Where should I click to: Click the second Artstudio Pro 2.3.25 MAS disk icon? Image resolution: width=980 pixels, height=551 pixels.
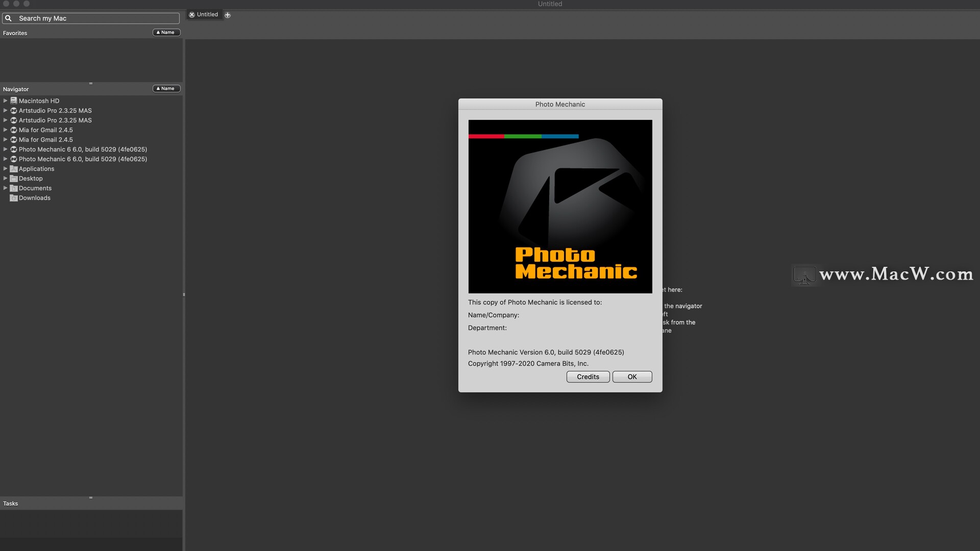[14, 120]
